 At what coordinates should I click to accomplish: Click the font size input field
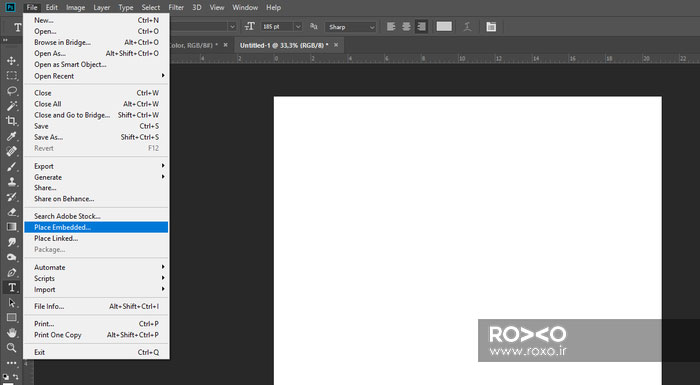tap(277, 27)
